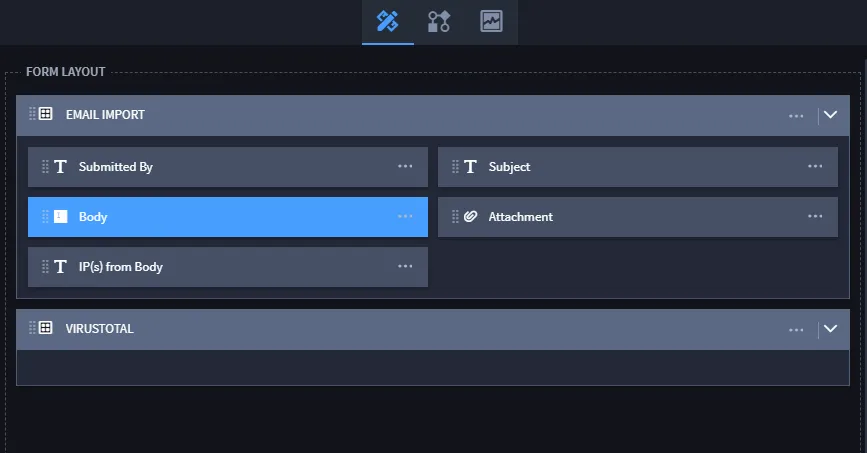The height and width of the screenshot is (453, 867).
Task: Collapse the VIRUSTOTAL section chevron
Action: (x=830, y=329)
